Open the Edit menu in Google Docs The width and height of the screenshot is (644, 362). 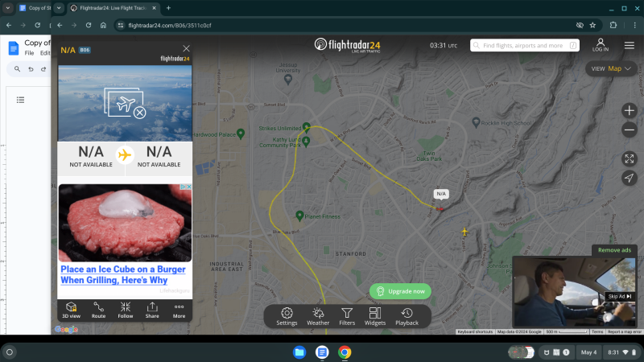pyautogui.click(x=45, y=53)
